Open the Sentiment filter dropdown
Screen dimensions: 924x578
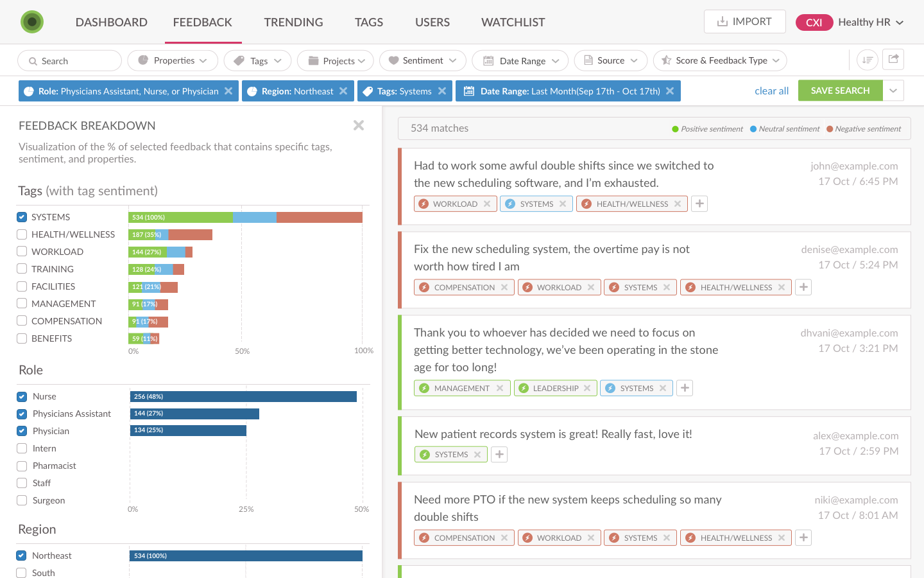click(422, 60)
